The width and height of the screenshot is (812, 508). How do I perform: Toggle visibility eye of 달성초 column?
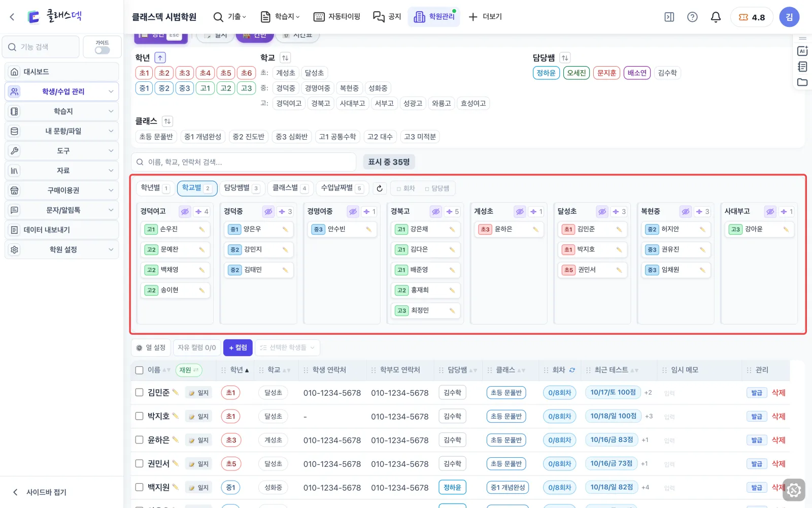click(602, 212)
